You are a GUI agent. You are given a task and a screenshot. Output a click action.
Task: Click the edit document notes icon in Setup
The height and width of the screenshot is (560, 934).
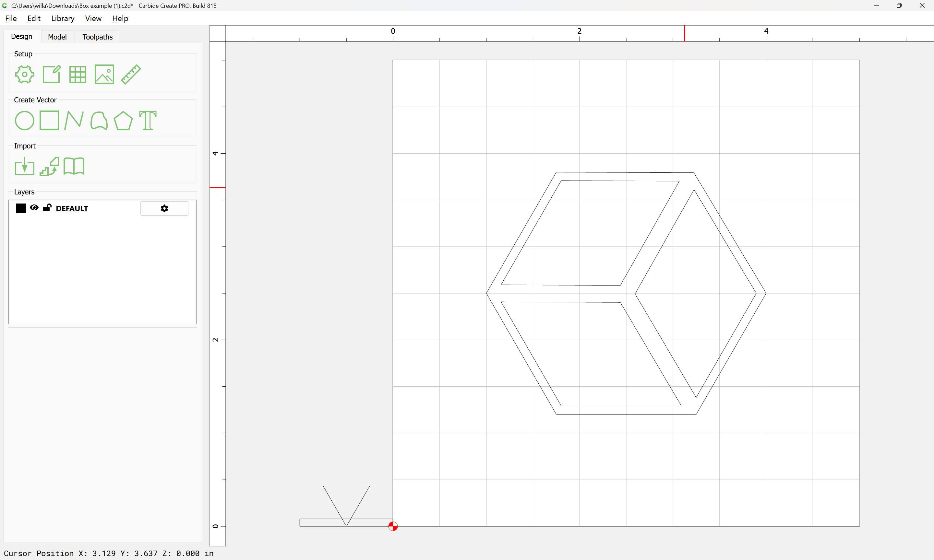coord(51,74)
